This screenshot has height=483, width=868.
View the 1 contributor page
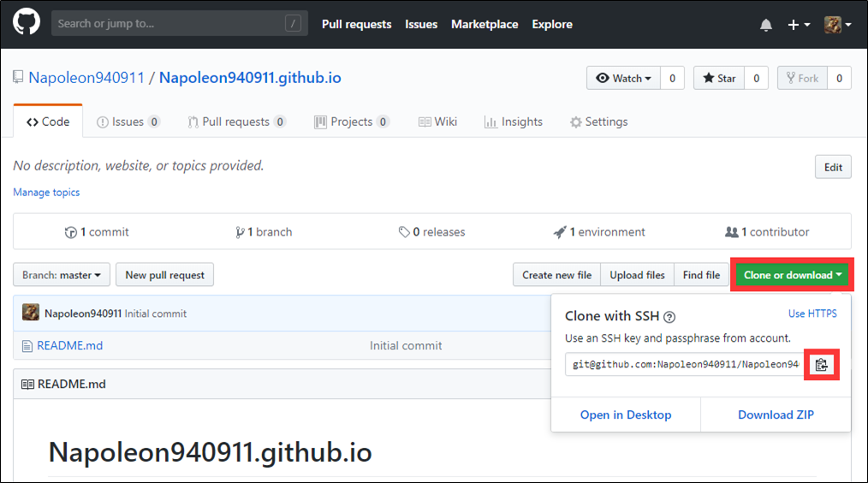click(x=767, y=232)
